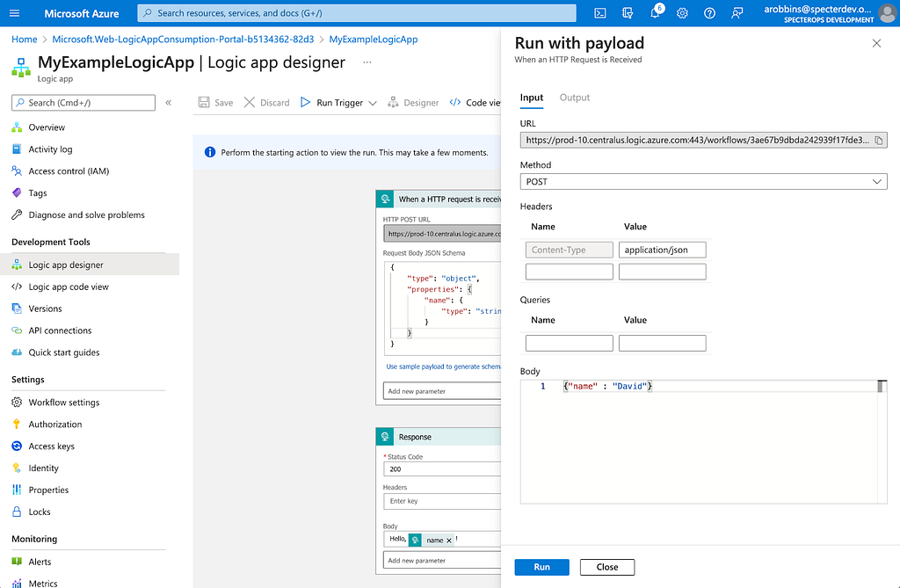Open the Help question mark icon
Viewport: 900px width, 588px height.
[709, 13]
